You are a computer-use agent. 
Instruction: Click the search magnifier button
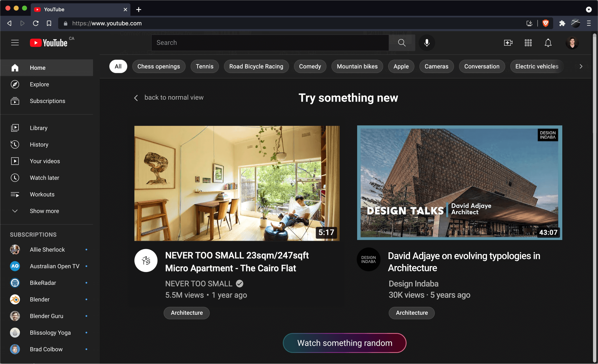tap(402, 43)
